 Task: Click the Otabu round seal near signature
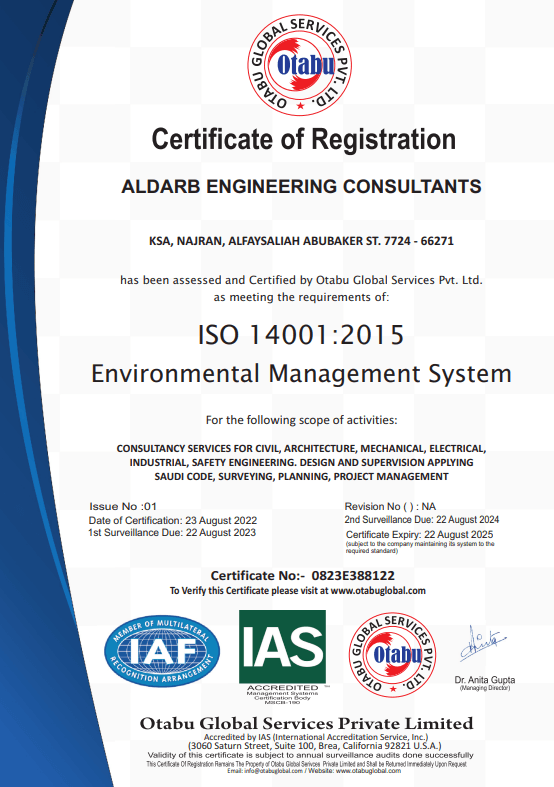point(392,655)
